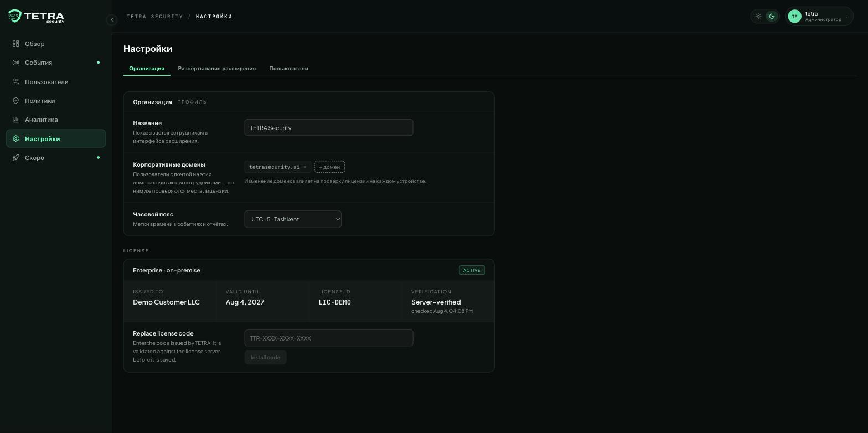
Task: Open the tetra account menu dots
Action: pyautogui.click(x=846, y=17)
